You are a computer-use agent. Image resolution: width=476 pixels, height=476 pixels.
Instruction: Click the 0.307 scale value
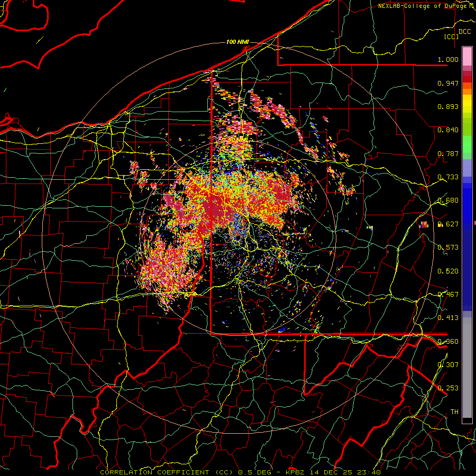[448, 365]
